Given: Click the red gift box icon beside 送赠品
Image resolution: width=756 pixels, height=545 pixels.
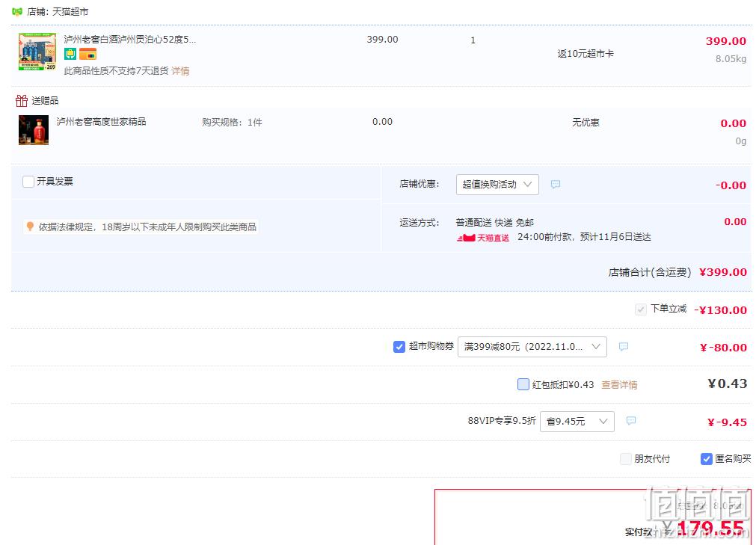Looking at the screenshot, I should point(22,101).
